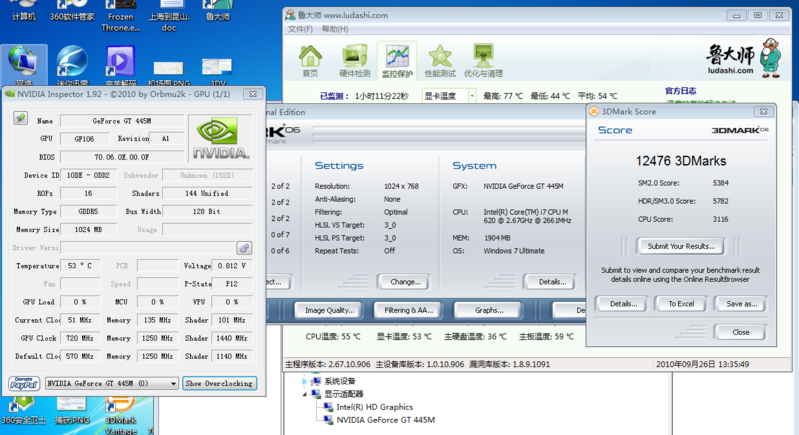799x435 pixels.
Task: Open the 3DV desktop image icon
Action: click(x=218, y=71)
